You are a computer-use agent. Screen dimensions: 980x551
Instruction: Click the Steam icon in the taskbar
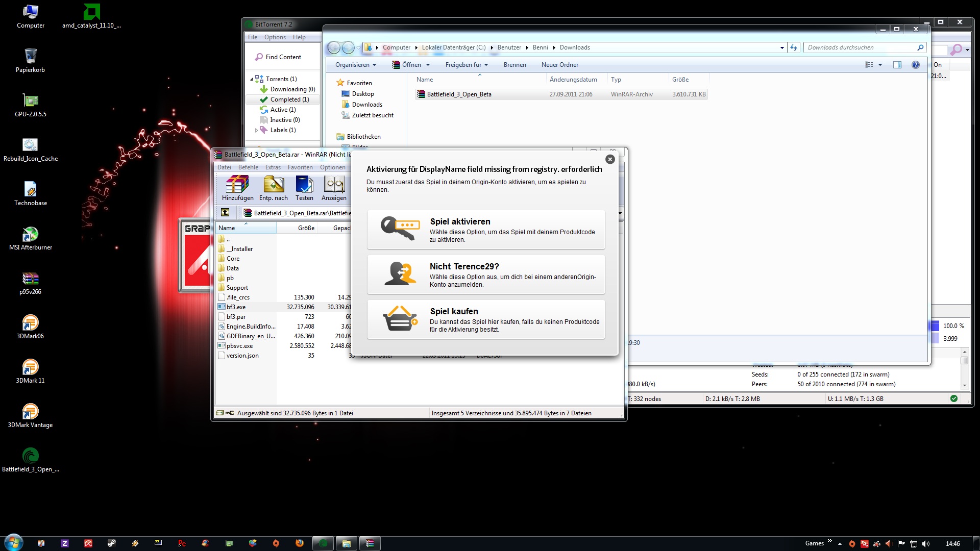pyautogui.click(x=112, y=543)
